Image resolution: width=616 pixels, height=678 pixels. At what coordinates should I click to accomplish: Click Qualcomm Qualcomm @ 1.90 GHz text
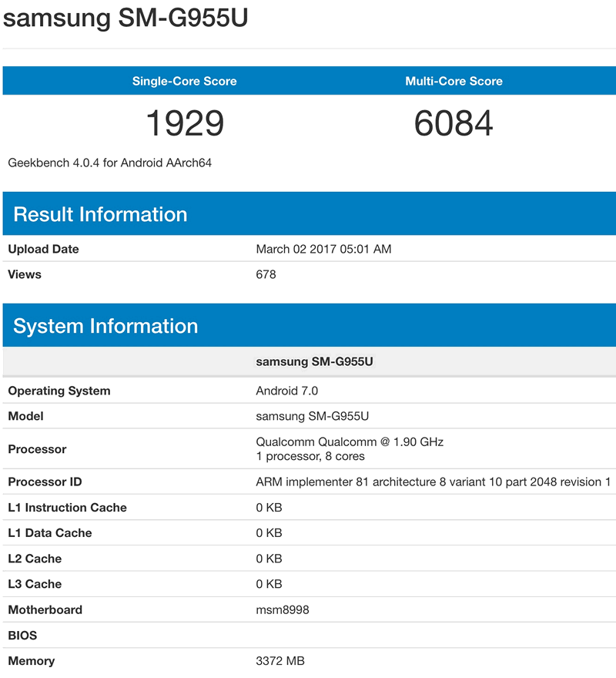point(350,442)
